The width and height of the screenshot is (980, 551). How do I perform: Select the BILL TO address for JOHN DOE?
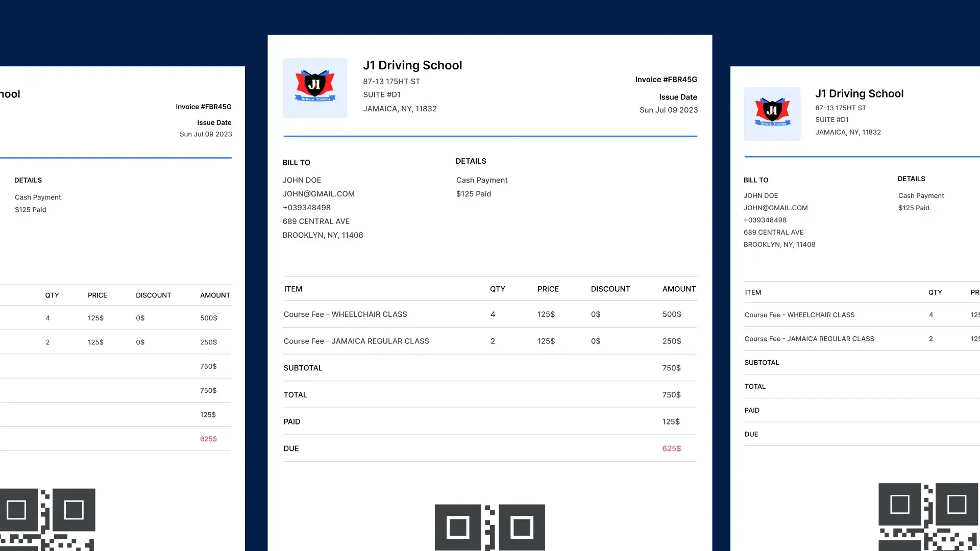pos(323,208)
